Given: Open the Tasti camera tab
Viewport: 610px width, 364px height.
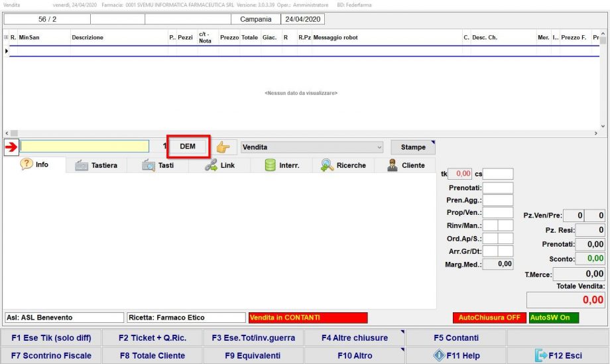Looking at the screenshot, I should click(x=158, y=166).
